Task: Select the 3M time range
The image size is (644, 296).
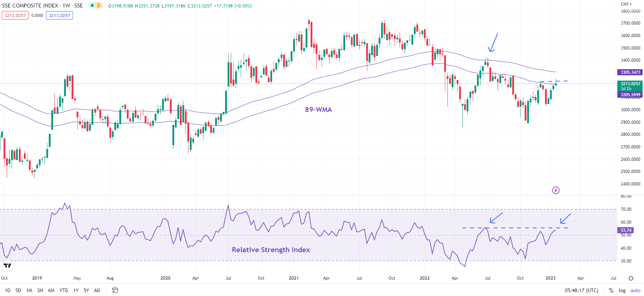Action: (40, 290)
